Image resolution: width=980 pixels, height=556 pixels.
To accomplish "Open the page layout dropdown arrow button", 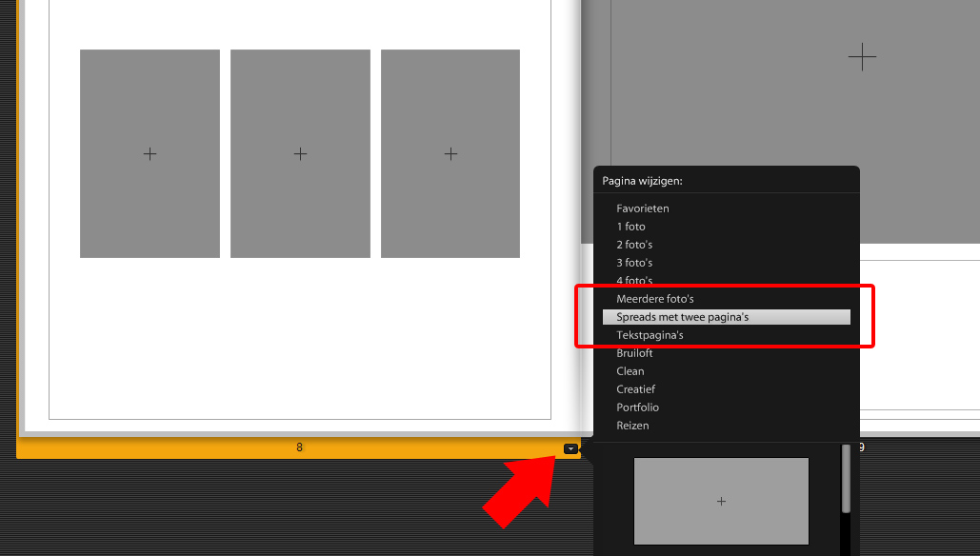I will coord(570,448).
